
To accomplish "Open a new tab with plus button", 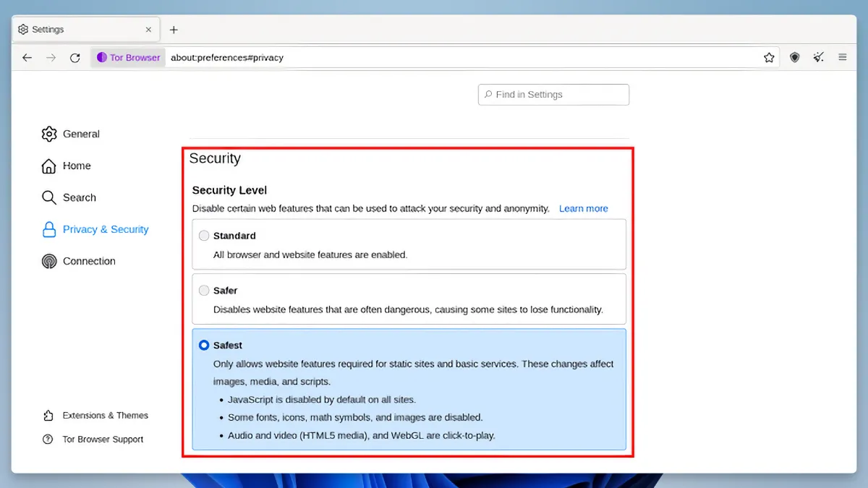I will [x=174, y=30].
